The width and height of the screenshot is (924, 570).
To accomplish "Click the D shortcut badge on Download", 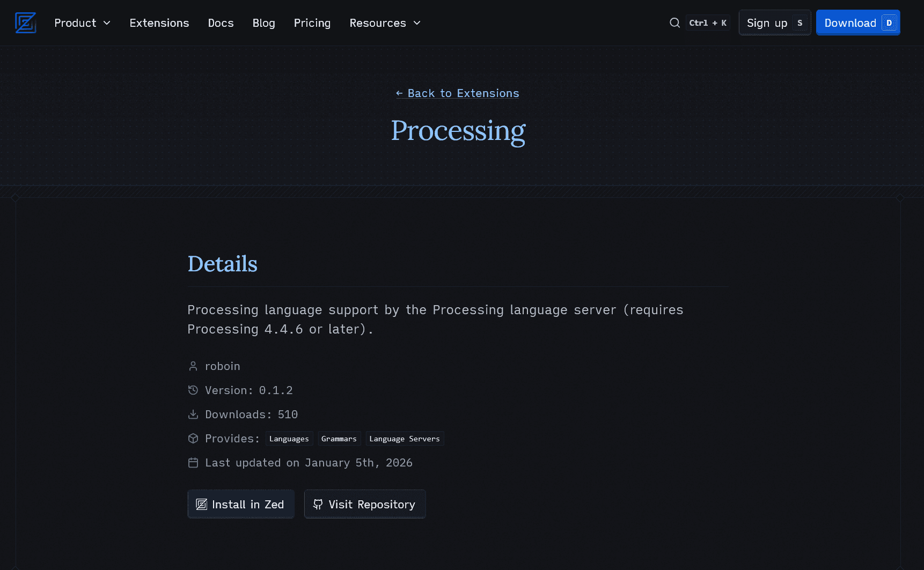I will coord(889,23).
